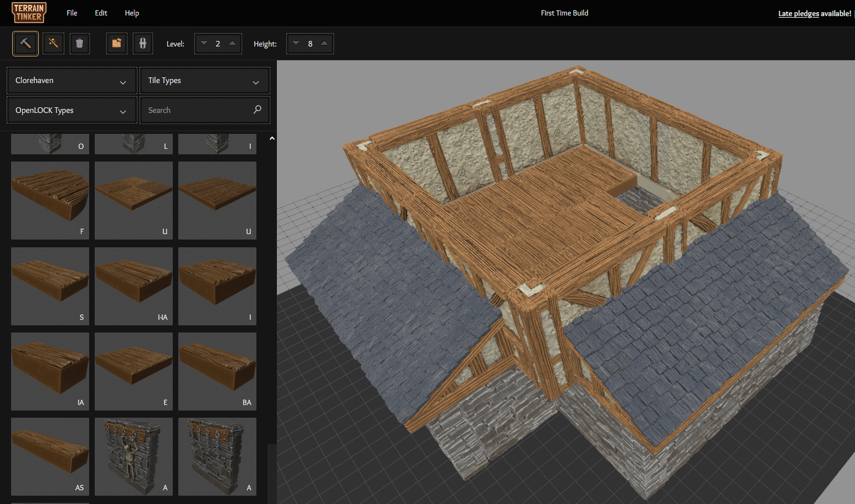Open the File menu

[72, 13]
